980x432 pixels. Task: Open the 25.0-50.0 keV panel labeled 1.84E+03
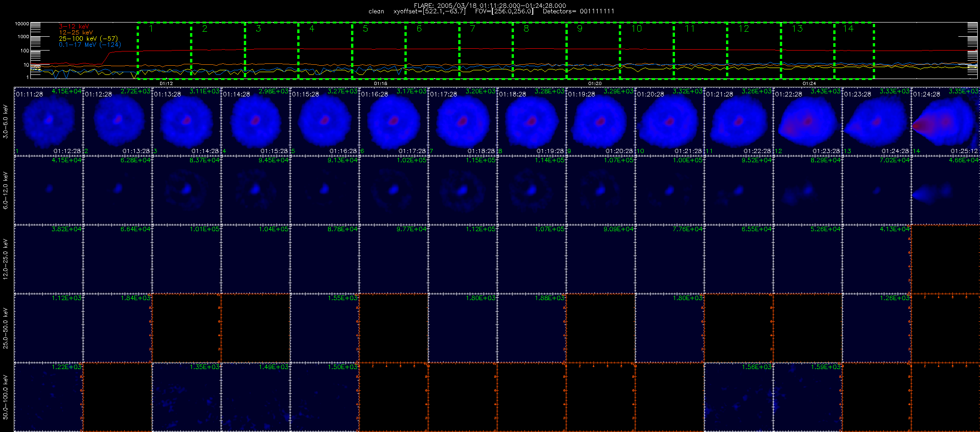117,328
